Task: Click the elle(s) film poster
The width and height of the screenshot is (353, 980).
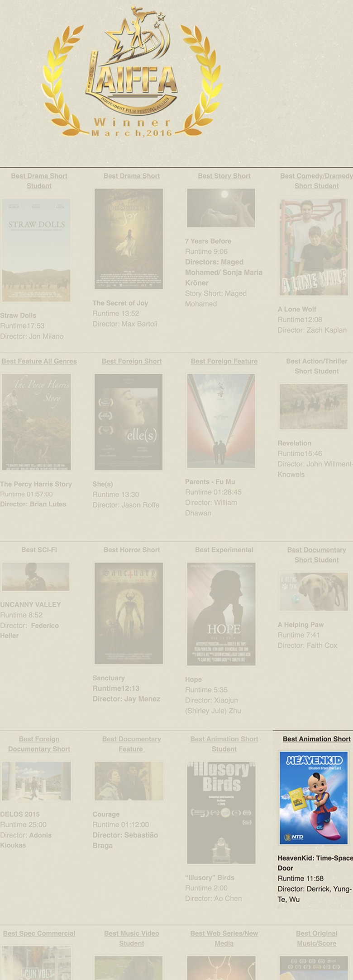Action: click(x=129, y=422)
